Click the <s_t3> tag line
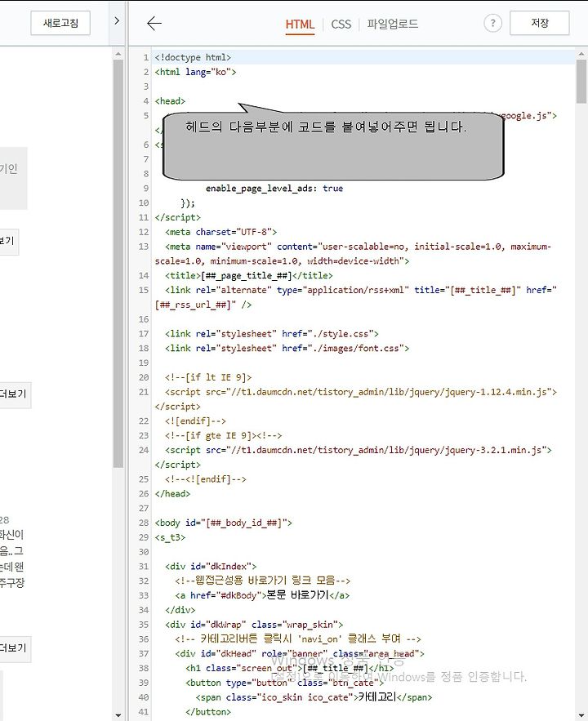The height and width of the screenshot is (721, 588). [x=170, y=538]
